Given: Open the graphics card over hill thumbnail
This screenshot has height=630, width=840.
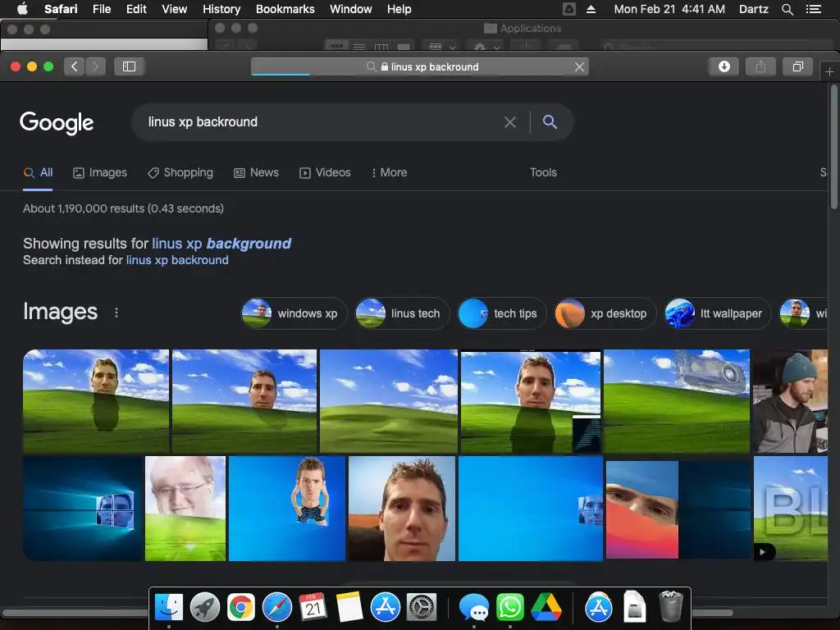Looking at the screenshot, I should coord(677,401).
